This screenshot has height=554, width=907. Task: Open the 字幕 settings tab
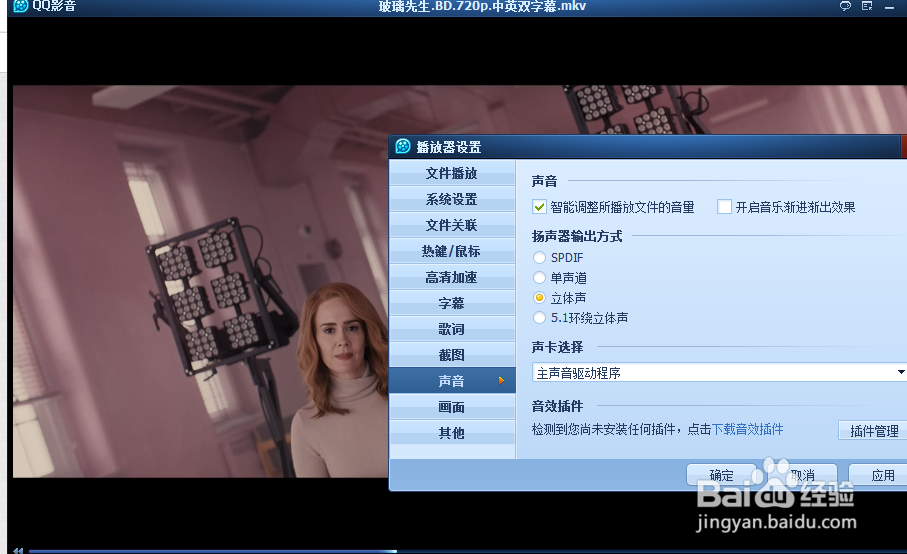click(x=452, y=303)
